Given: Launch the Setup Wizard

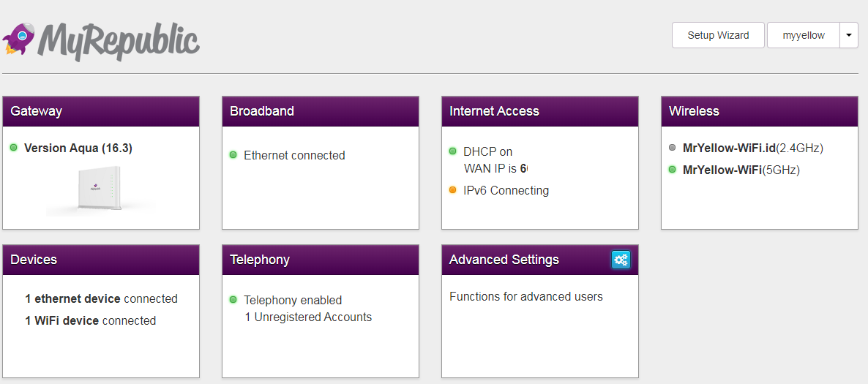Looking at the screenshot, I should point(718,35).
